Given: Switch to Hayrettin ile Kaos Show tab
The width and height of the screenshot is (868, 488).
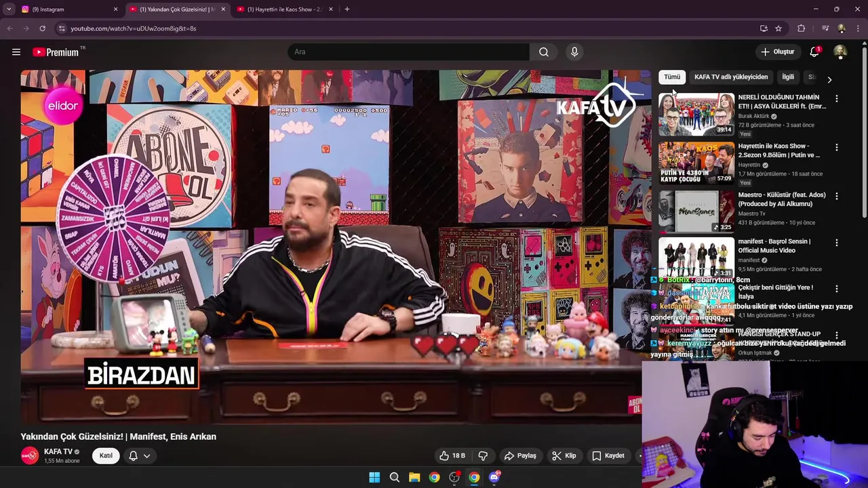Looking at the screenshot, I should click(285, 9).
